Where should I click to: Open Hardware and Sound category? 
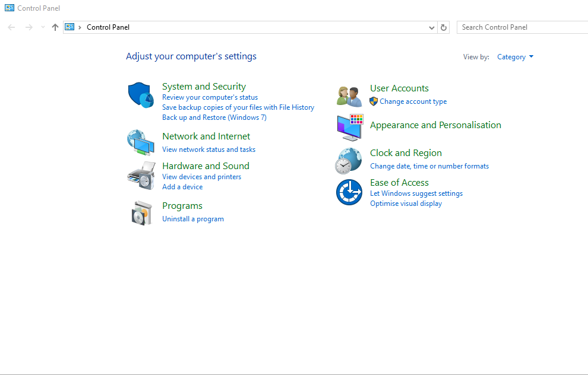[206, 166]
